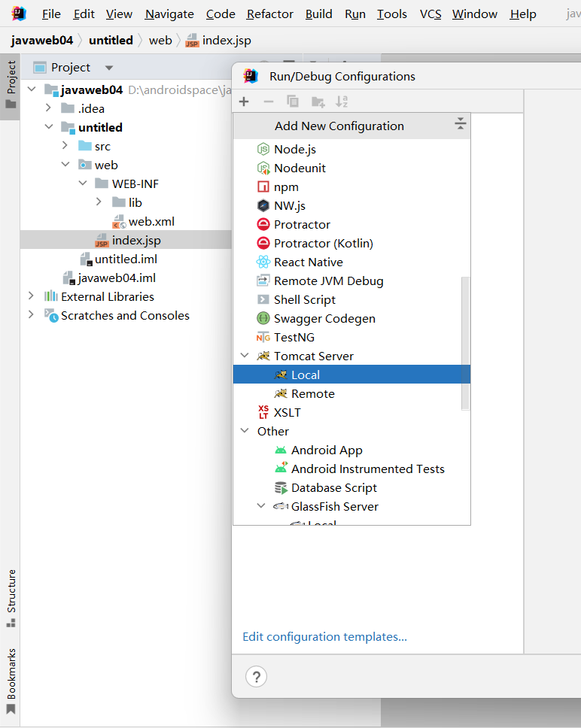Open Edit configuration templates link
The image size is (581, 728).
(x=324, y=636)
